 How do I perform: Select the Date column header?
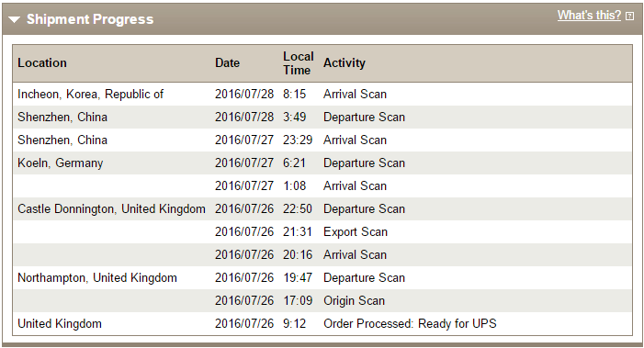pyautogui.click(x=227, y=62)
